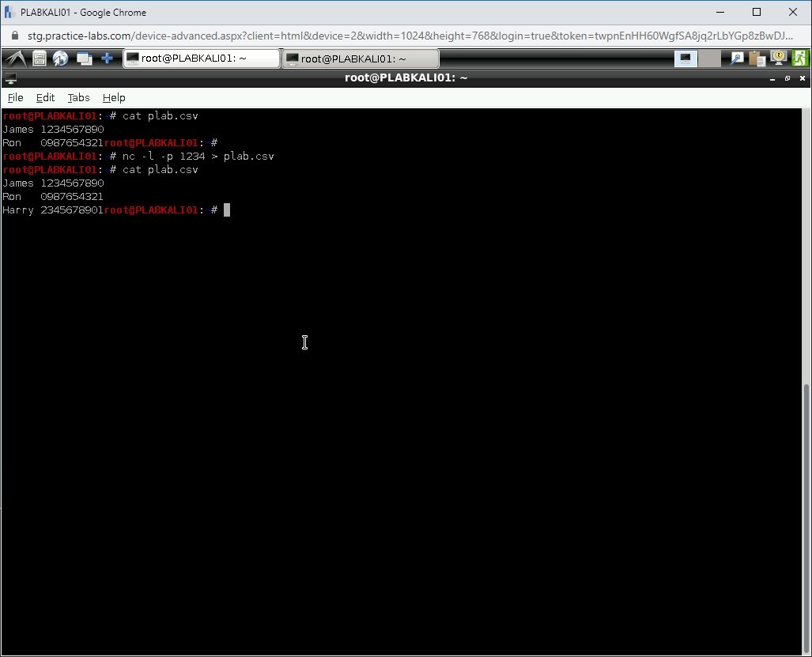Select the second root@PLABKALI01 taskbar button

click(x=361, y=59)
